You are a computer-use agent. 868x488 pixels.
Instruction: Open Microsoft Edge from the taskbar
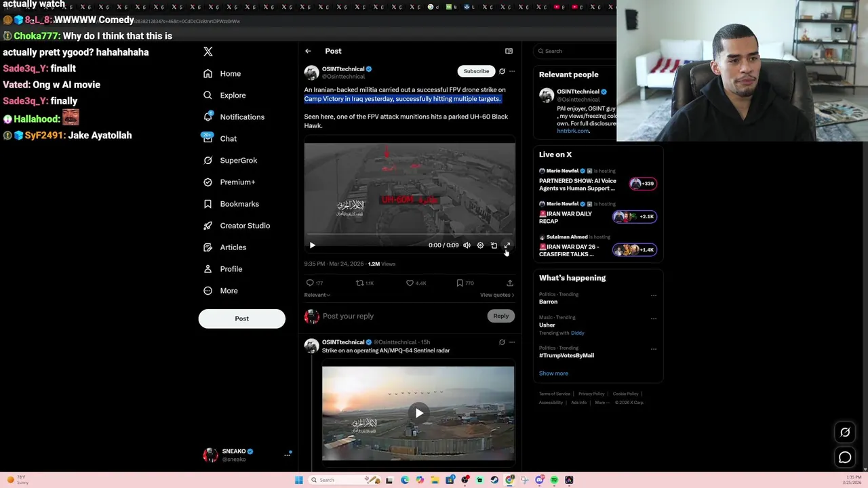tap(405, 480)
